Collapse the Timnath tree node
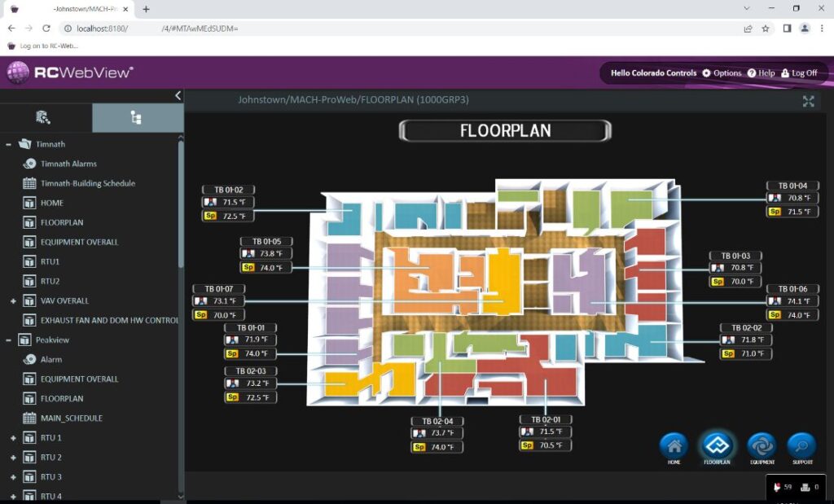The image size is (834, 504). [x=8, y=144]
